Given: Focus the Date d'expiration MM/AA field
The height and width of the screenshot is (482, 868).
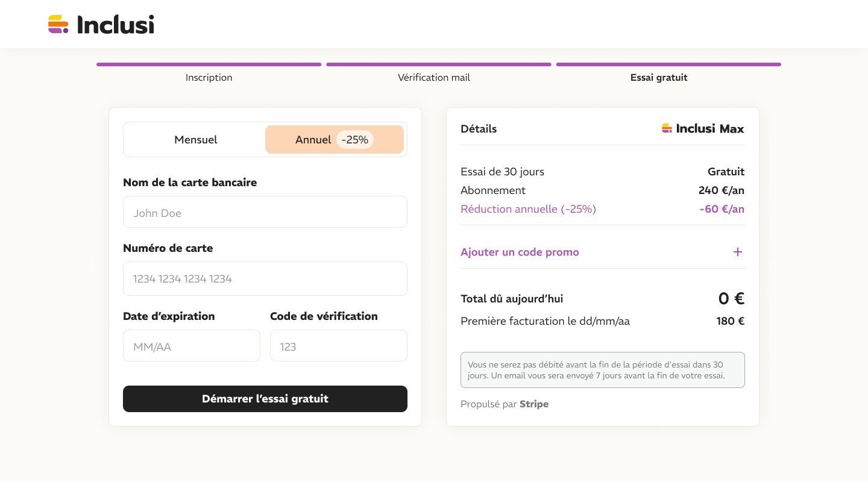Looking at the screenshot, I should [192, 346].
